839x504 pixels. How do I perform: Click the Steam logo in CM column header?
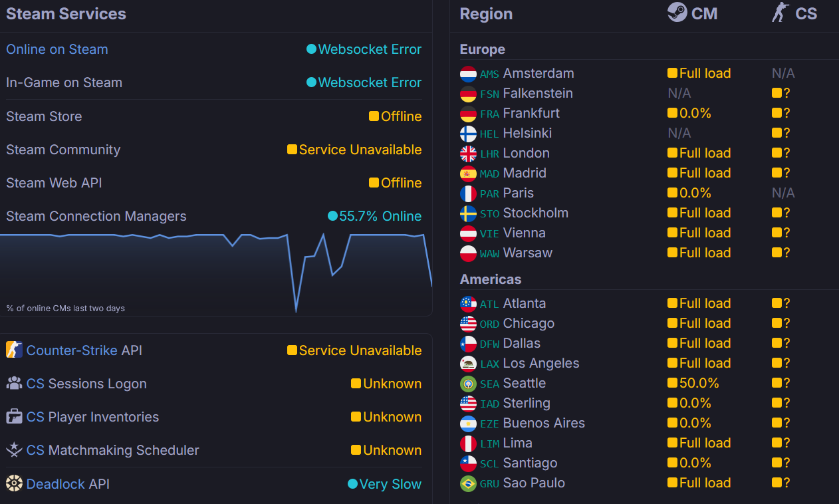pos(677,13)
